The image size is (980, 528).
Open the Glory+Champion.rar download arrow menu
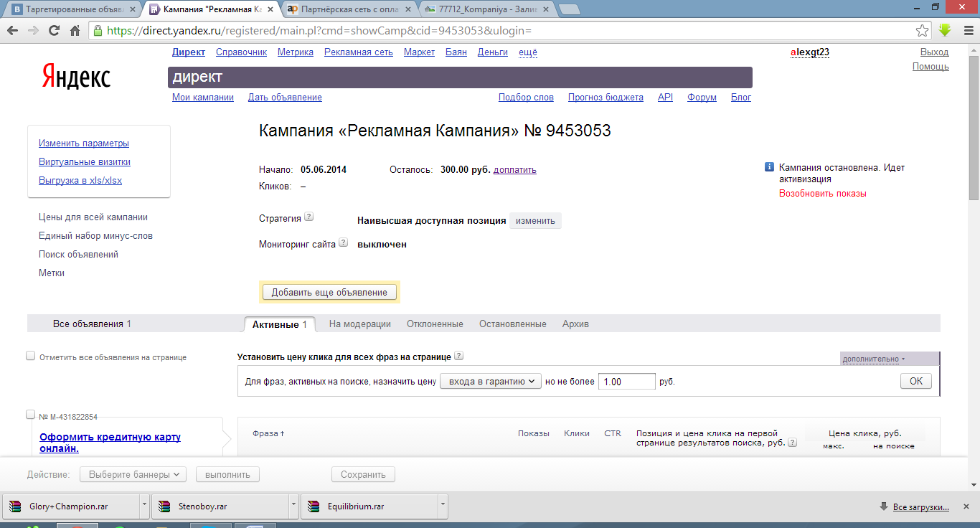144,506
